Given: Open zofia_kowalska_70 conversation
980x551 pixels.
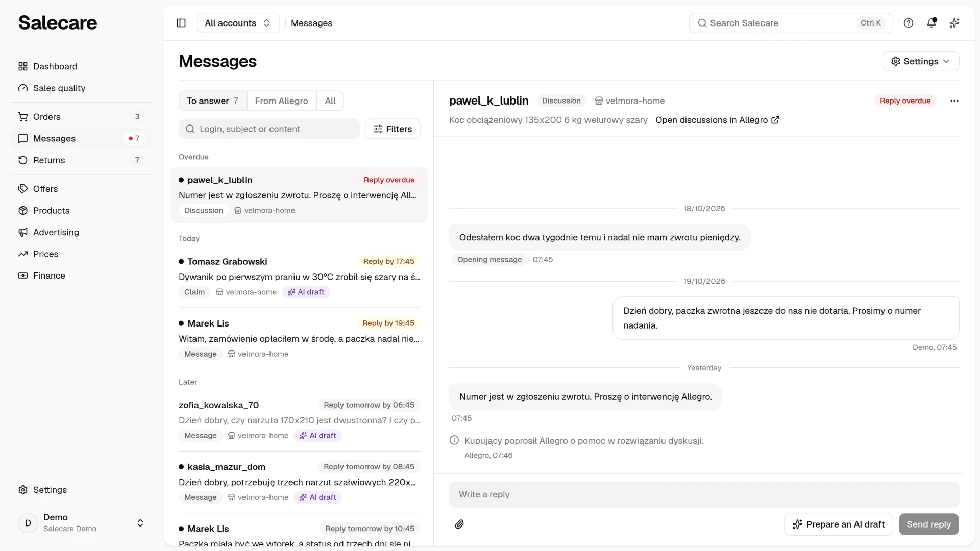Looking at the screenshot, I should pos(300,420).
